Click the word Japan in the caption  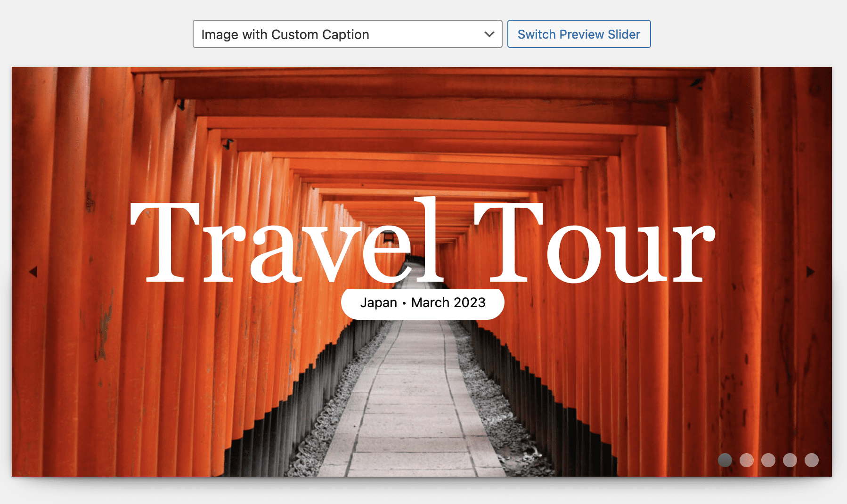point(378,302)
